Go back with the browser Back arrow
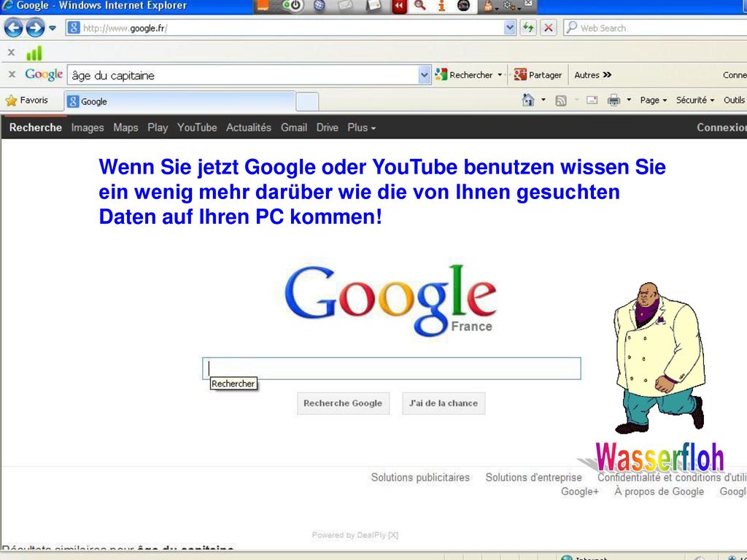The height and width of the screenshot is (560, 747). point(13,28)
